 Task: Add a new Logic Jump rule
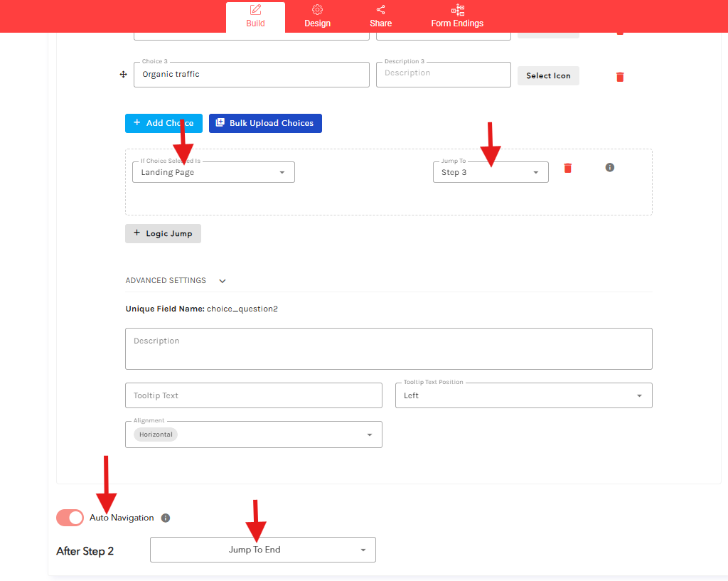163,233
